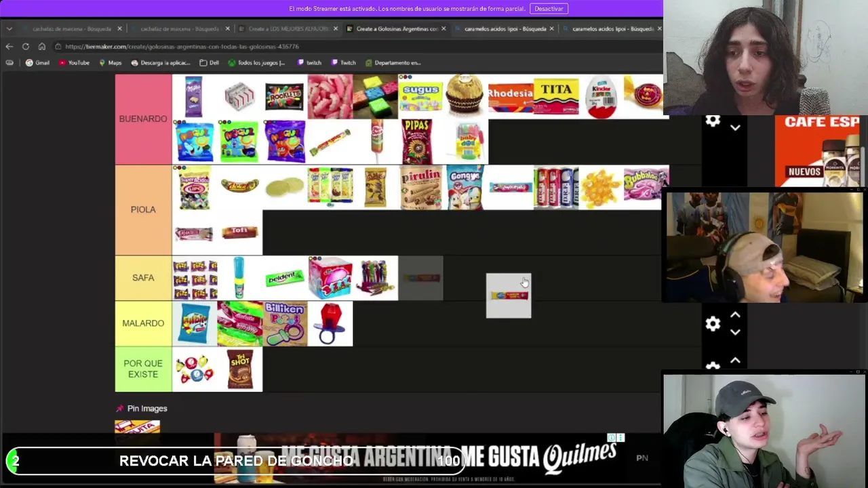Click the PIOLA tier label

click(x=143, y=209)
